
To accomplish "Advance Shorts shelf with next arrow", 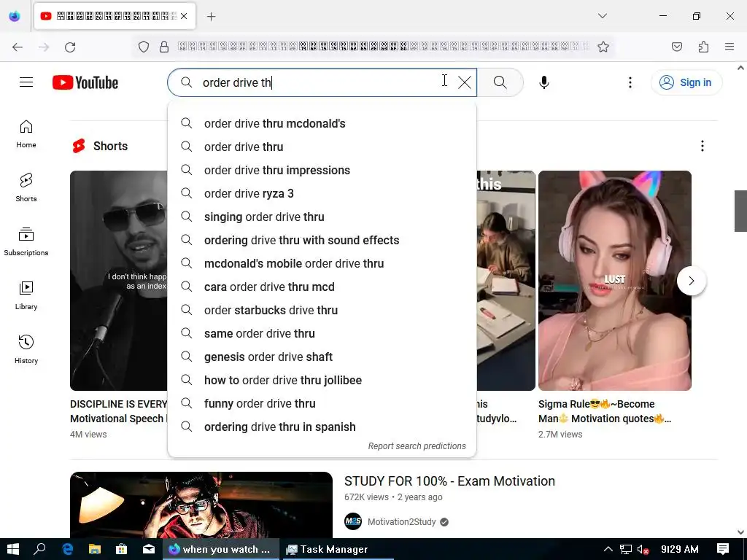I will tap(692, 281).
